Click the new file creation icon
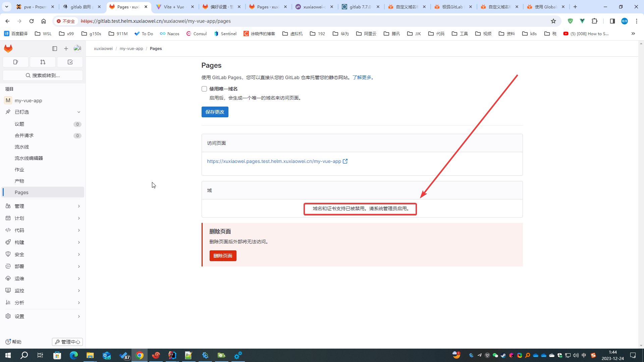Image resolution: width=644 pixels, height=362 pixels. pos(66,48)
